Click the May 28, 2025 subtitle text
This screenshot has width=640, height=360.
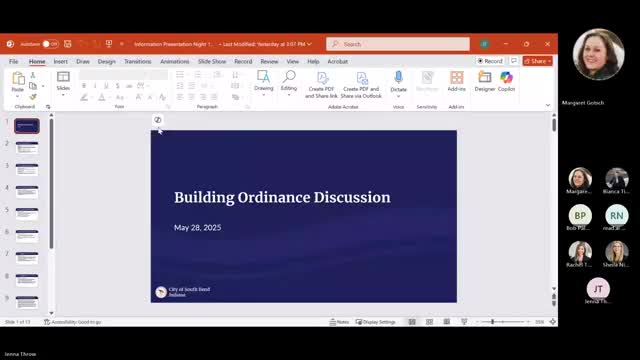point(198,228)
